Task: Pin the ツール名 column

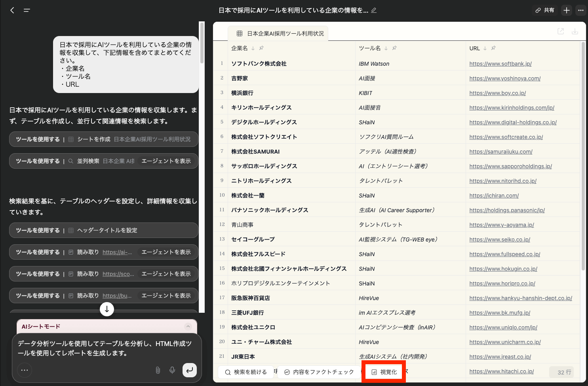Action: click(394, 48)
